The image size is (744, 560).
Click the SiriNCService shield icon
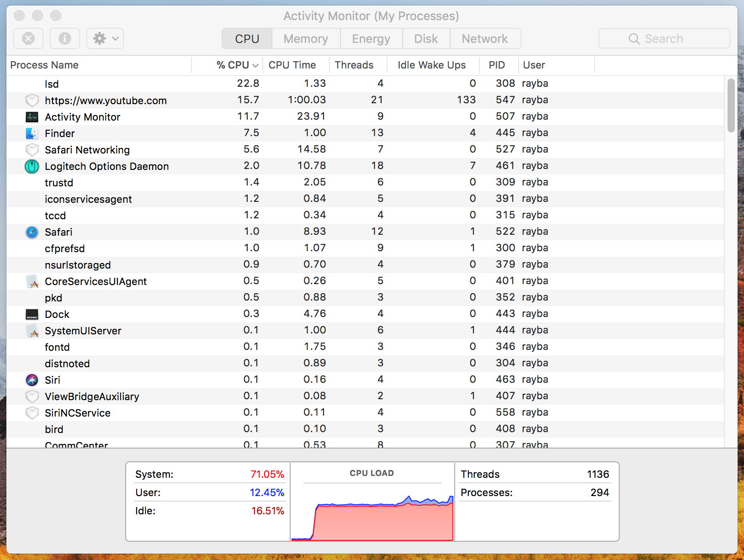click(x=32, y=412)
